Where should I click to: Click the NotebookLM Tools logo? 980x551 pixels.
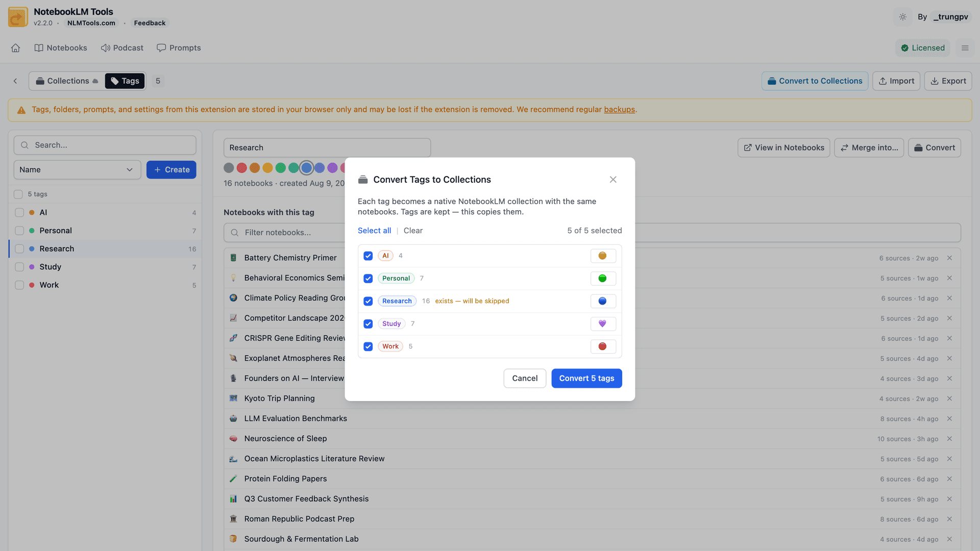click(18, 17)
